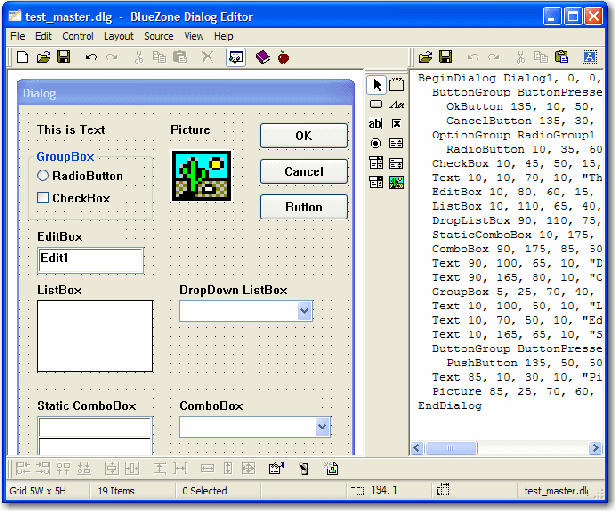Tick the CheckBox in the GroupBox

point(43,197)
